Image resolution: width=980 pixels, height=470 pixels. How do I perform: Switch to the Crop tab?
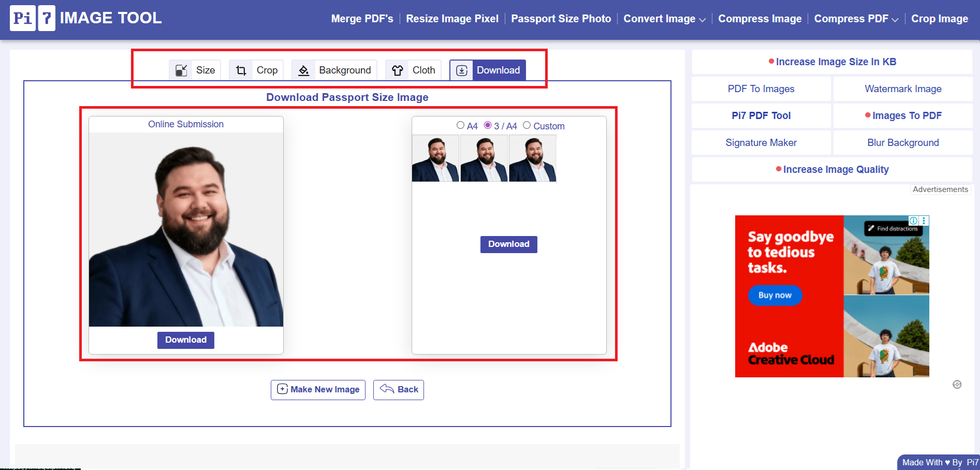click(x=256, y=70)
